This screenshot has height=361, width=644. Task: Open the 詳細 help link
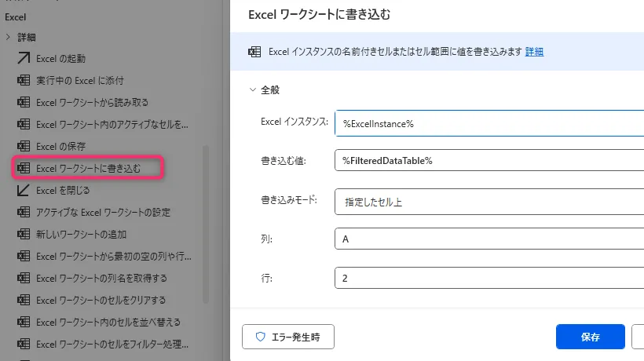534,52
